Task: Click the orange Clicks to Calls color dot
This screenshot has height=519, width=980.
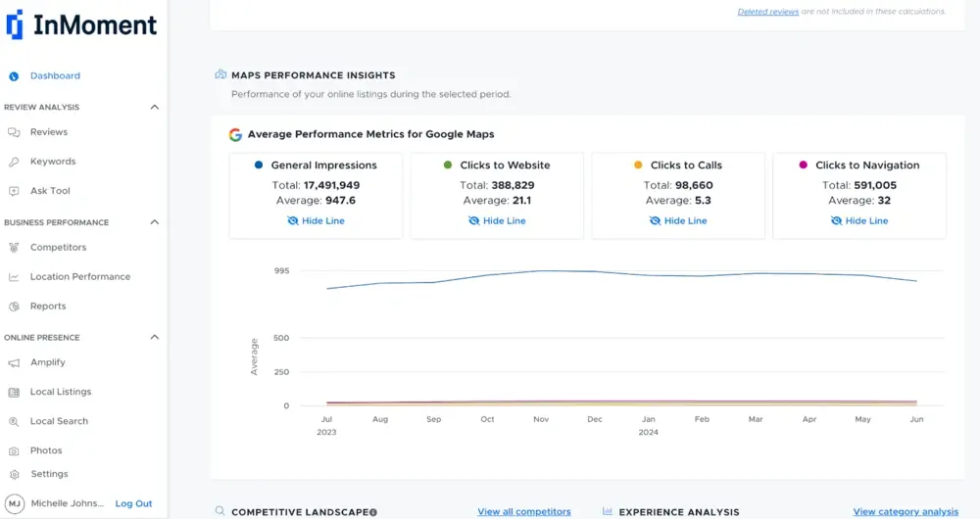Action: click(638, 165)
